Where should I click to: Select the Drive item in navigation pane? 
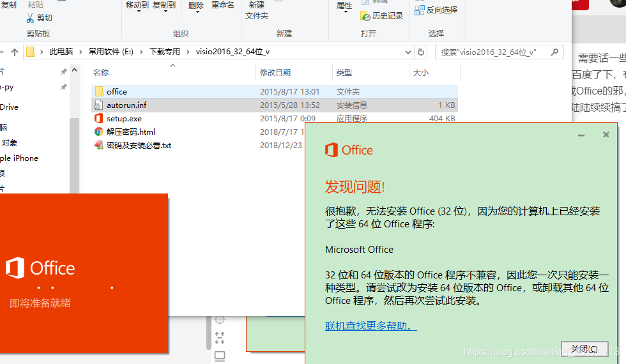point(9,107)
